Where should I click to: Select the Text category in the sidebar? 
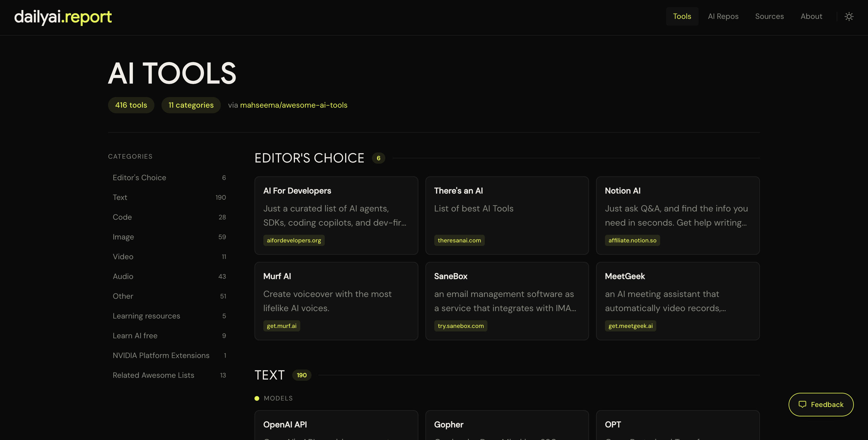pos(120,197)
